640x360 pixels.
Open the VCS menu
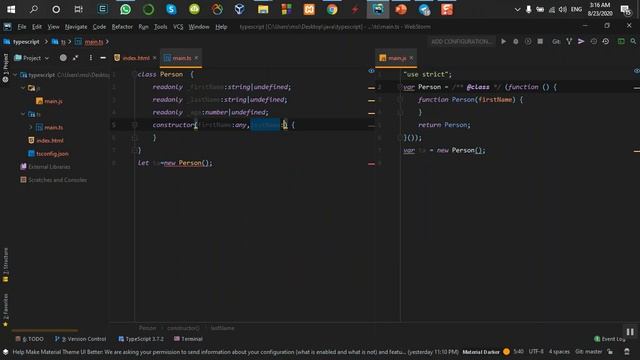(178, 27)
